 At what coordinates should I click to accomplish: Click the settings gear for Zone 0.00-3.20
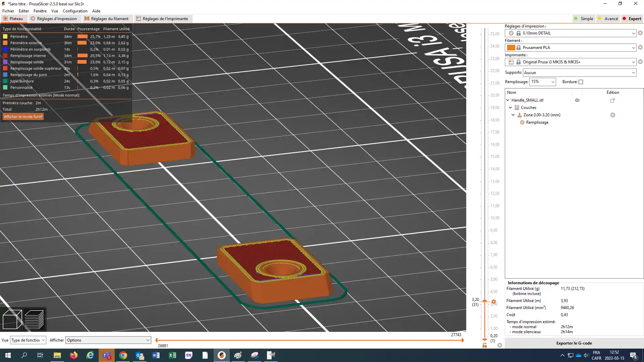tap(613, 115)
